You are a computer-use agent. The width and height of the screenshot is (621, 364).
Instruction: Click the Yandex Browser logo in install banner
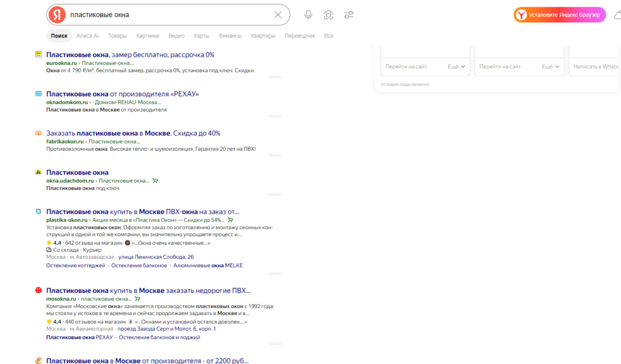click(522, 15)
